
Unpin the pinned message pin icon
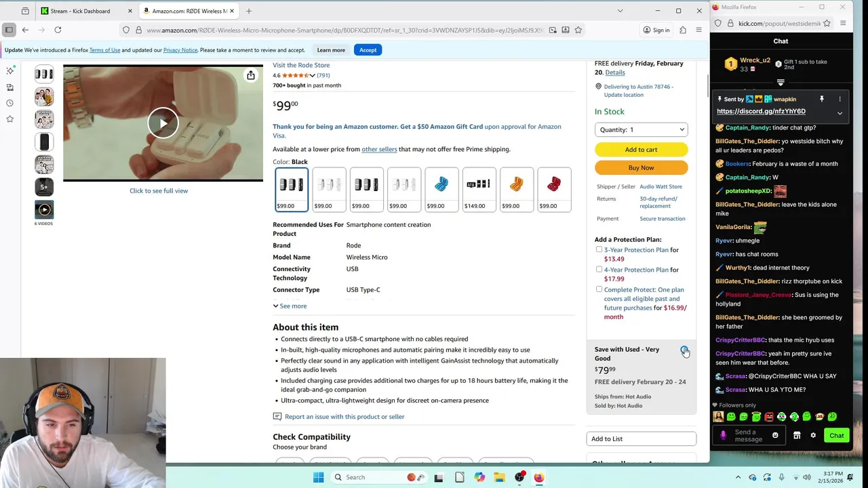(x=821, y=99)
